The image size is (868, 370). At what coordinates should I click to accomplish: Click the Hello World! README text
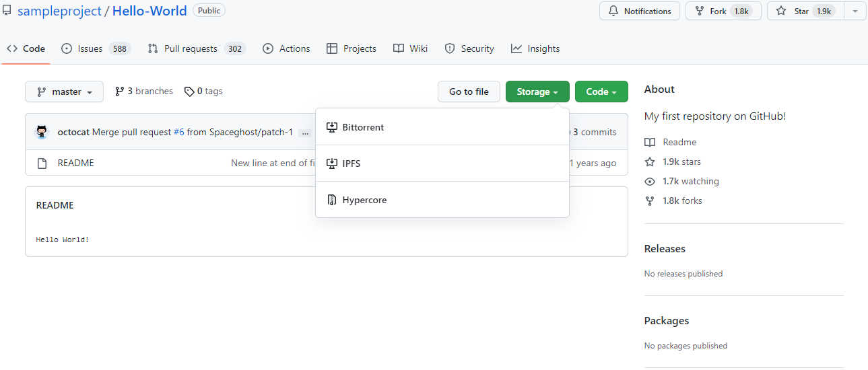click(63, 239)
